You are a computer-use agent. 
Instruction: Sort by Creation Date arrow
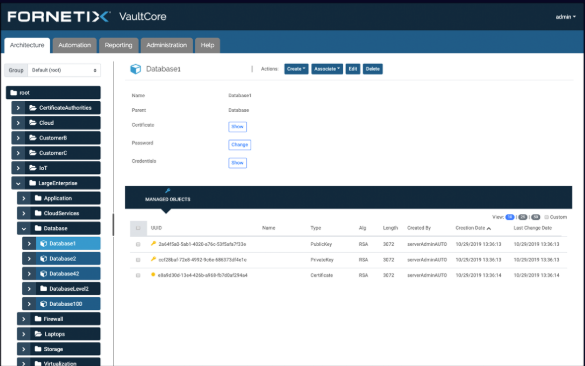489,228
